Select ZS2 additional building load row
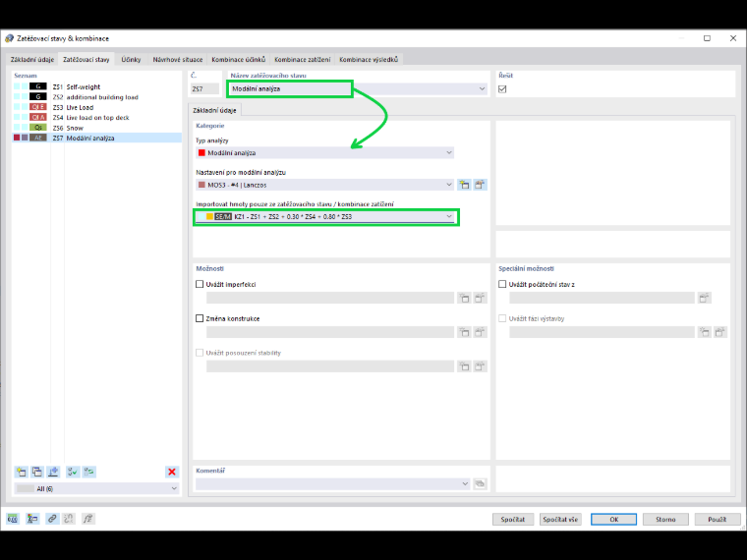Image resolution: width=747 pixels, height=560 pixels. click(96, 97)
